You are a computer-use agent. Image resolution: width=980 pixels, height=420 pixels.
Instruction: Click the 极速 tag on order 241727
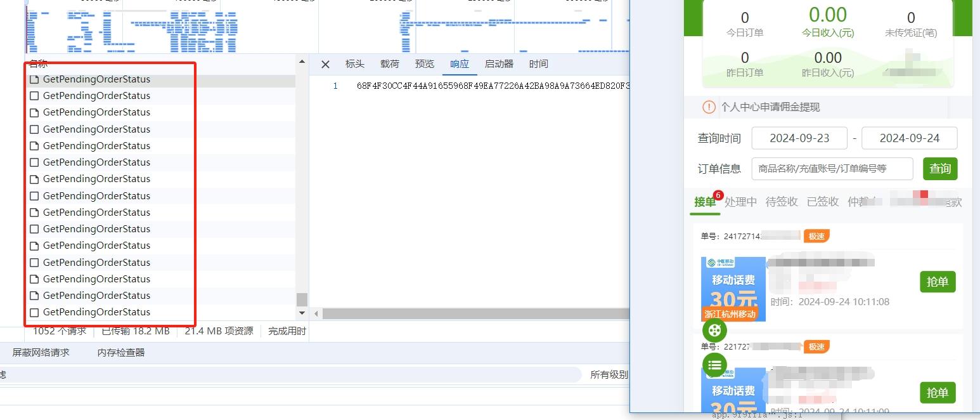point(816,237)
